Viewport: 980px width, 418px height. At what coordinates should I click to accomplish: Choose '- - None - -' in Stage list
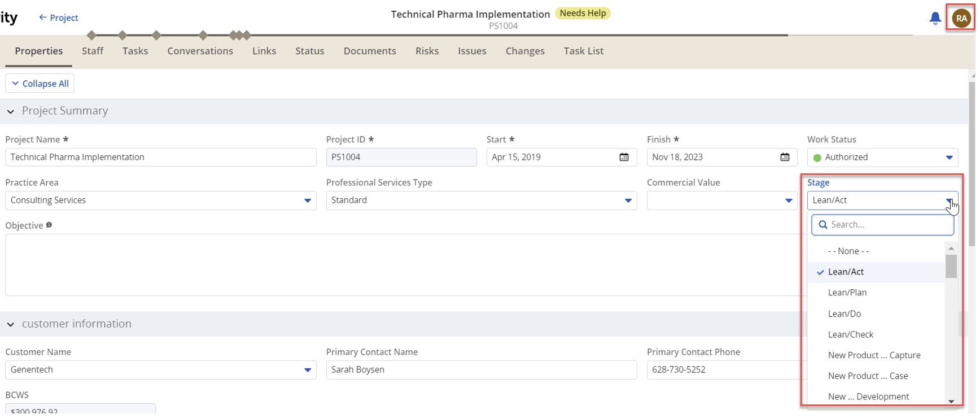pos(876,251)
